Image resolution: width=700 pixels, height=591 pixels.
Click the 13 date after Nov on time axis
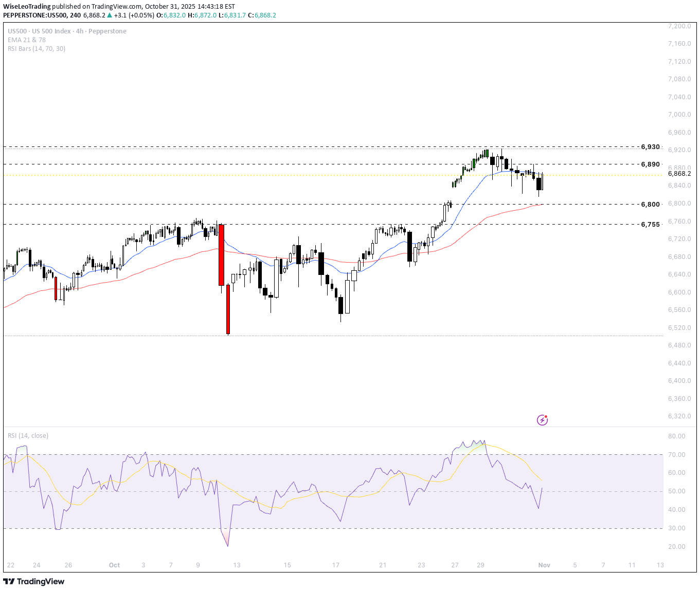coord(660,565)
